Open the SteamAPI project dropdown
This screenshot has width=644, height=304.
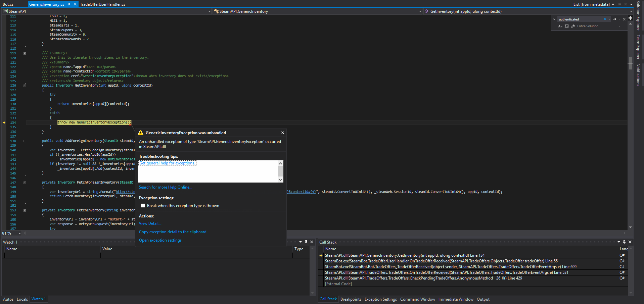coord(210,11)
